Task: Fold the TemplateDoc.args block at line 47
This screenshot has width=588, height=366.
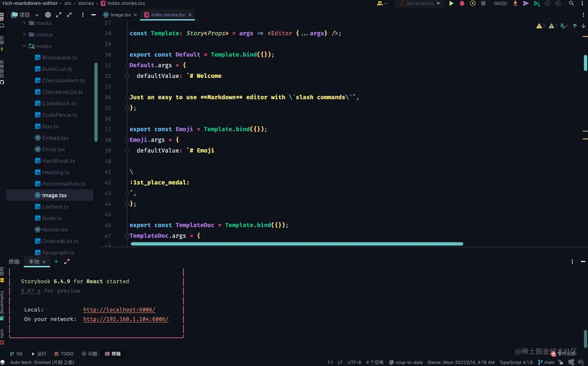Action: (127, 236)
